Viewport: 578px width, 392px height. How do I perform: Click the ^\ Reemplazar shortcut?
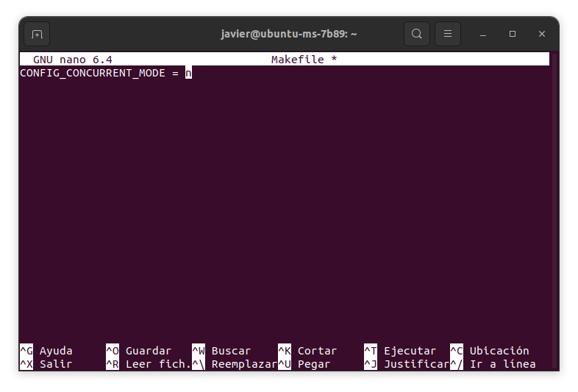coord(235,364)
